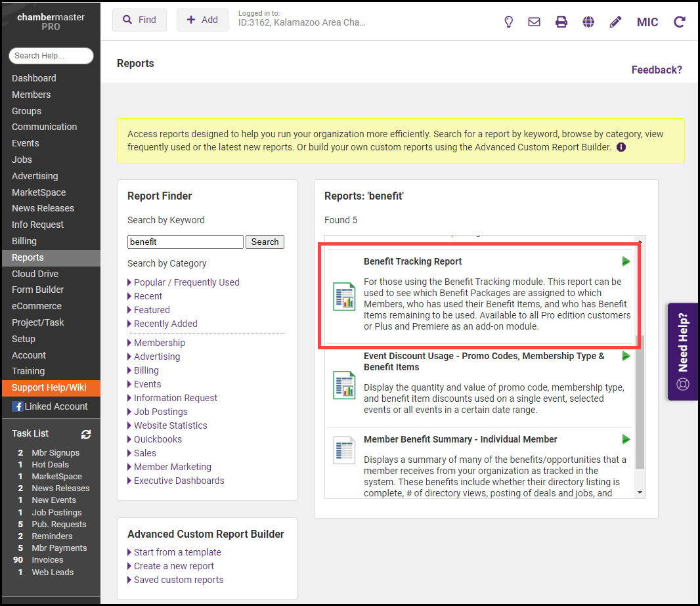Open the Feedback? link
Viewport: 700px width, 606px height.
tap(657, 70)
